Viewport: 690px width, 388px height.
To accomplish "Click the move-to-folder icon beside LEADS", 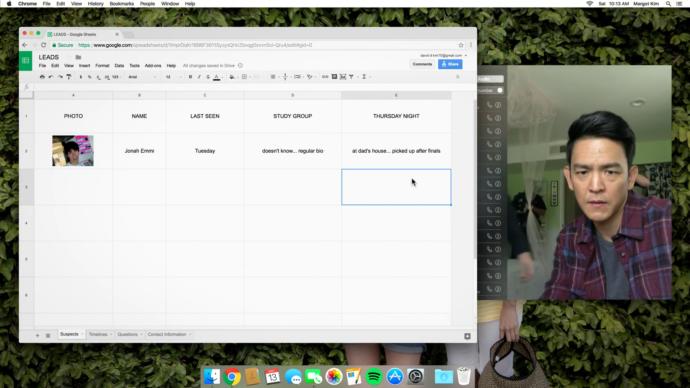I will (x=78, y=57).
